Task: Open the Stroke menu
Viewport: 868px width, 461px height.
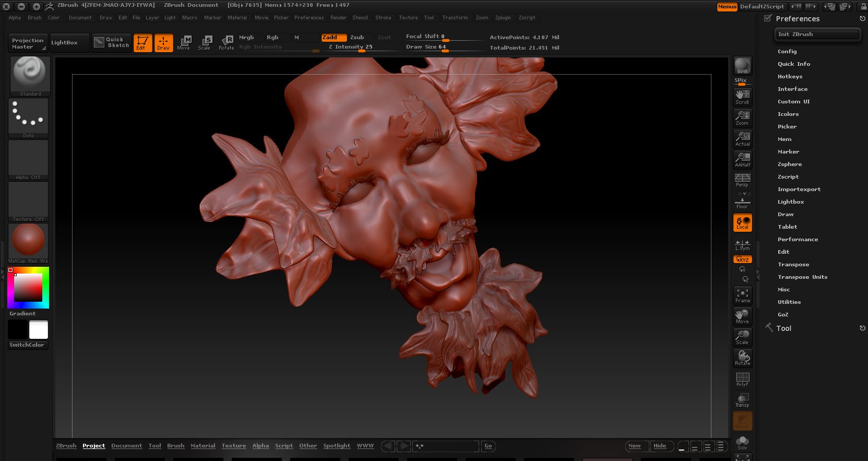Action: [x=383, y=18]
